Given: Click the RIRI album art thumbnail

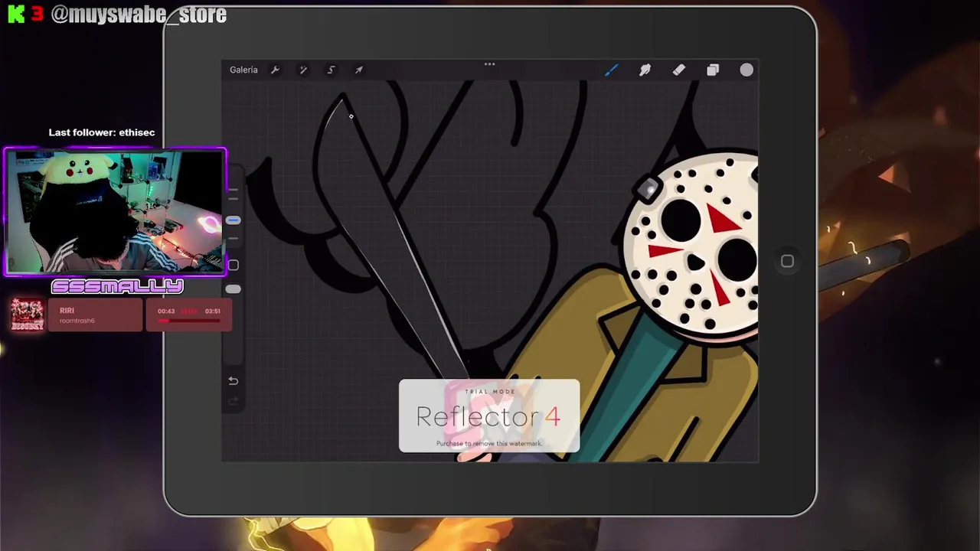Looking at the screenshot, I should pyautogui.click(x=27, y=314).
